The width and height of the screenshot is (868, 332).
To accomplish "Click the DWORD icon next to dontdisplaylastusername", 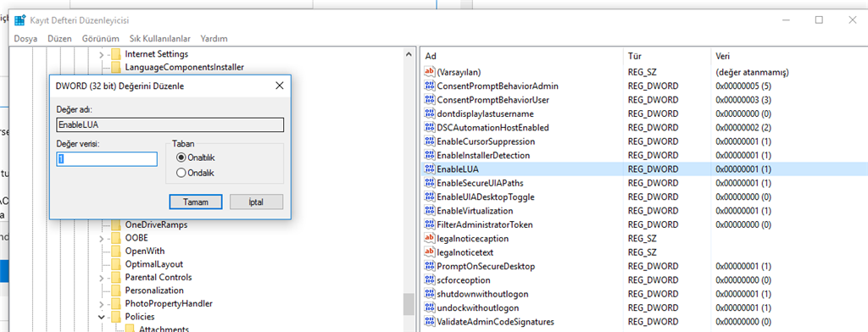I will tap(430, 113).
